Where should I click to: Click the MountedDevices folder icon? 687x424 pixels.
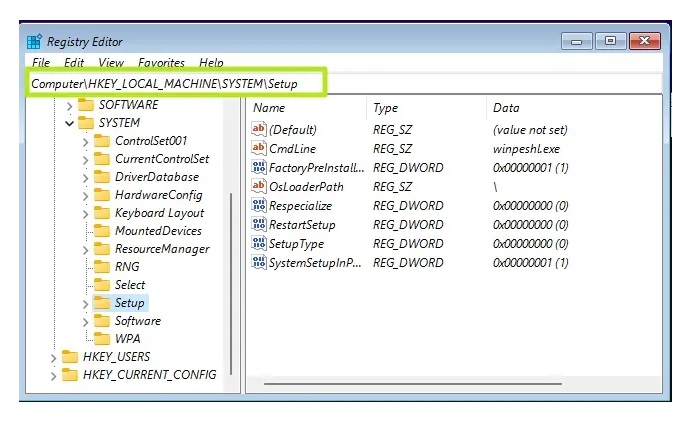pos(102,230)
